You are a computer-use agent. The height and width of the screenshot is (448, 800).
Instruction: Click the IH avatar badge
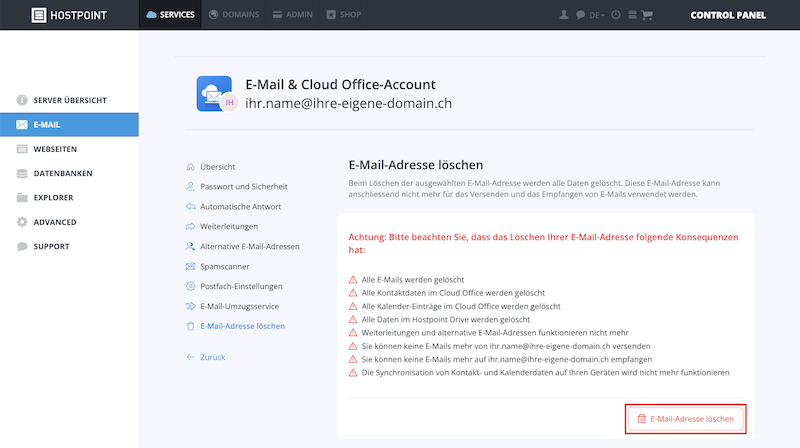pyautogui.click(x=229, y=103)
